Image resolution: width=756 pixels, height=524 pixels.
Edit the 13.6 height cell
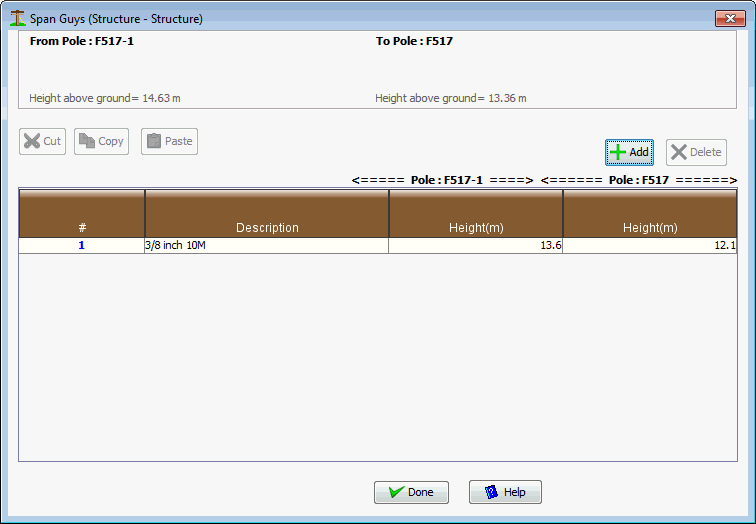[476, 245]
